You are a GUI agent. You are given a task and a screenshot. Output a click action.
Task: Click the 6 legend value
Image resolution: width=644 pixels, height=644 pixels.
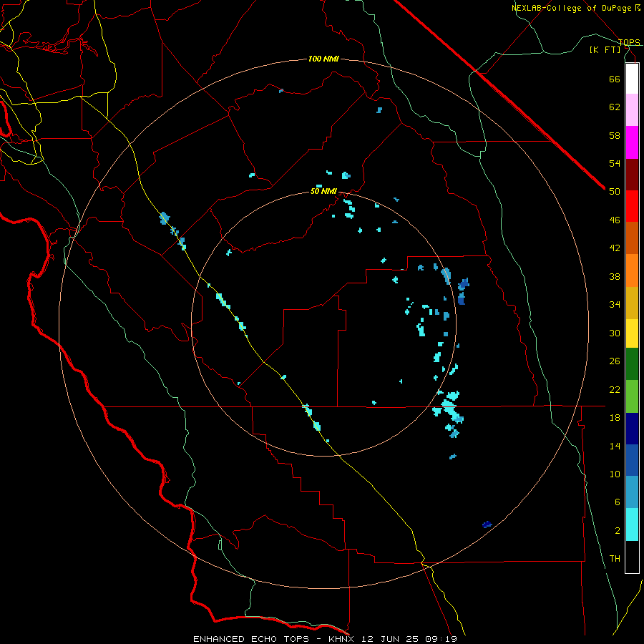tap(618, 502)
